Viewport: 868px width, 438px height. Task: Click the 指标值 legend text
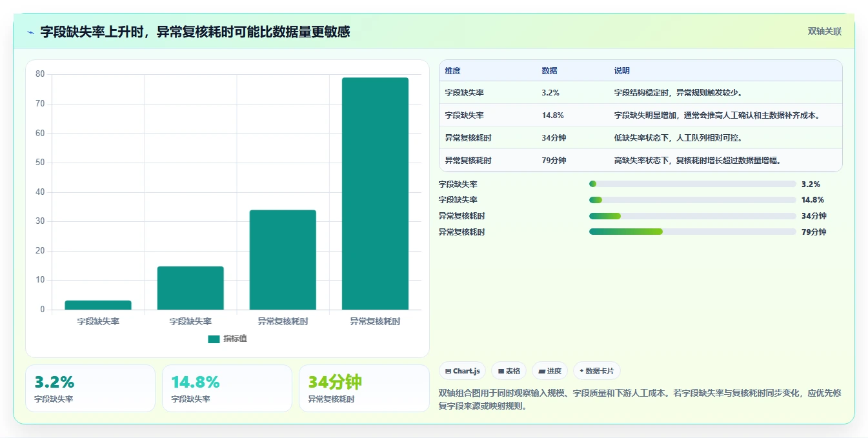(x=236, y=339)
